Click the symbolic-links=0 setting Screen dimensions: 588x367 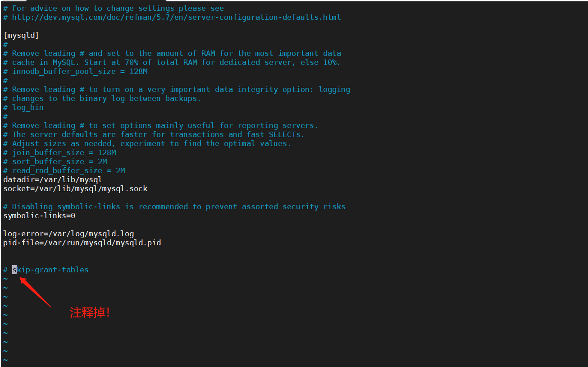(39, 216)
